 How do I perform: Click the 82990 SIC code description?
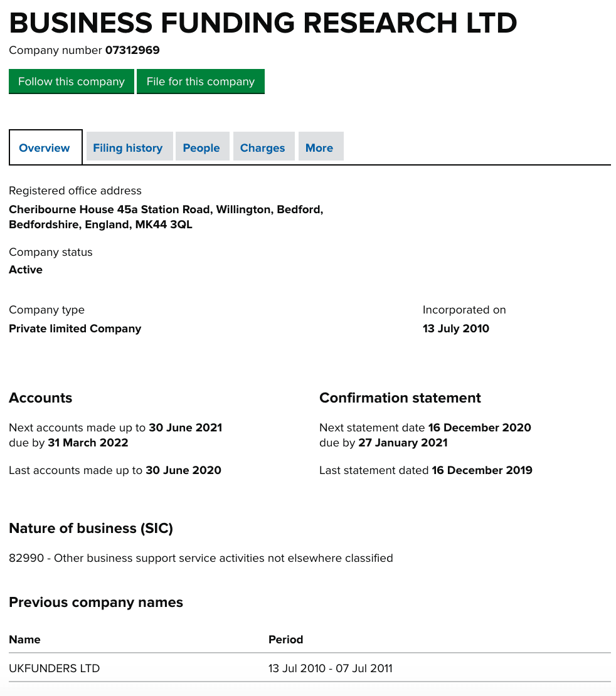pos(201,558)
